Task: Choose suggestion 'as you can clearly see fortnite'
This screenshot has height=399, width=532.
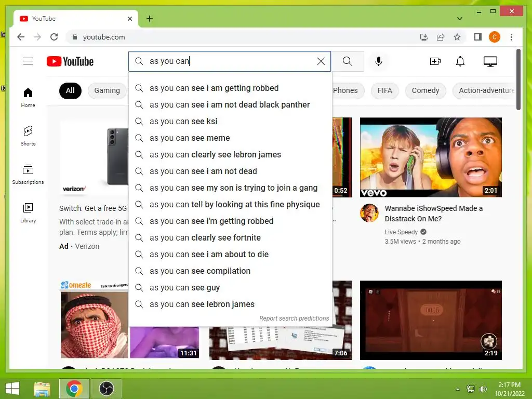Action: [x=230, y=238]
